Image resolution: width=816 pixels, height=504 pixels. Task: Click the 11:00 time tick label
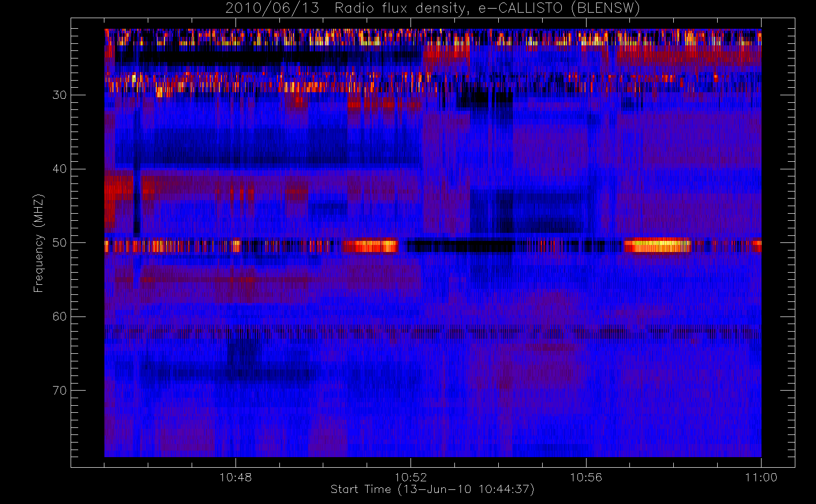pyautogui.click(x=761, y=477)
